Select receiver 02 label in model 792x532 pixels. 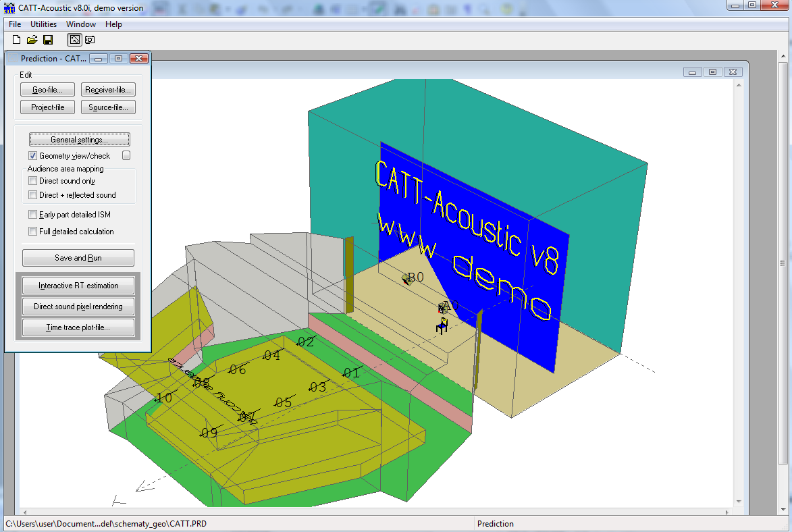coord(306,342)
